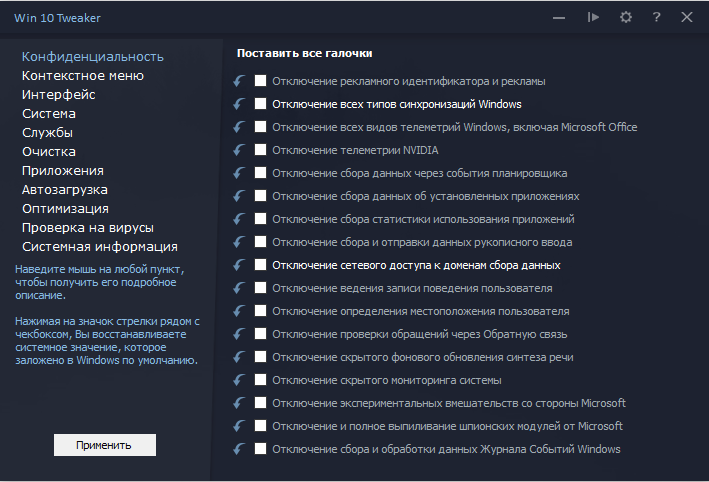
Task: Go to the Автозагрузка section
Action: 65,189
